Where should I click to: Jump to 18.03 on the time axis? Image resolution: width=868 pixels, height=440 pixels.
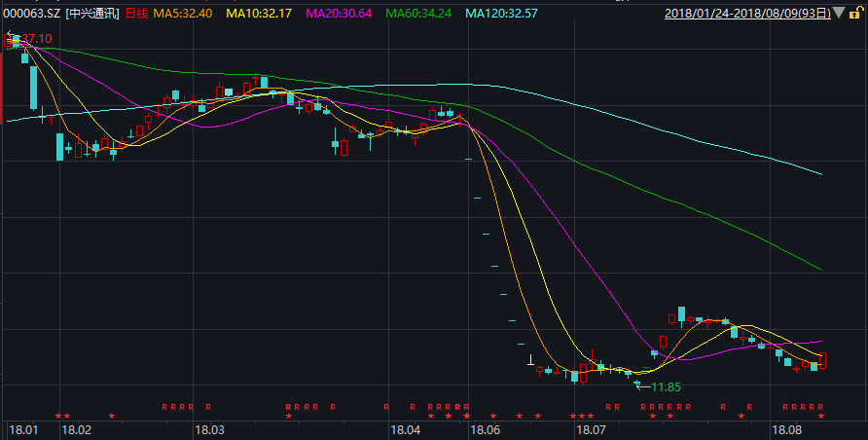pos(209,429)
